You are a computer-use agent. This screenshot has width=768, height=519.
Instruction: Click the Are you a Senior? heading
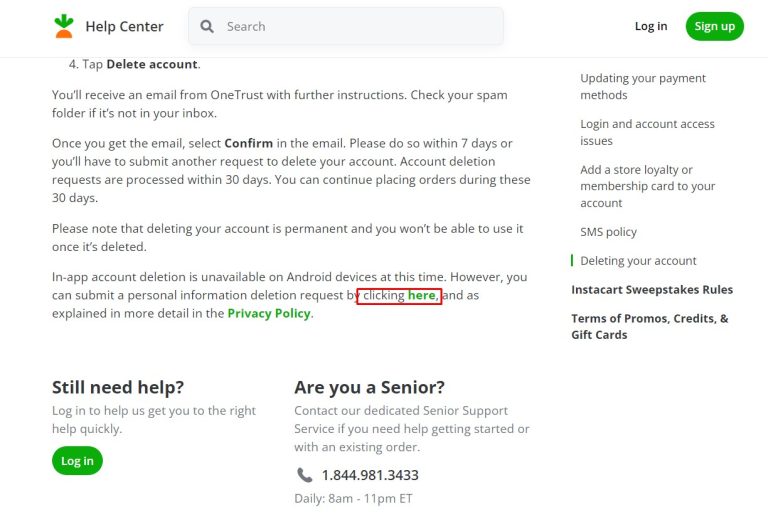(369, 387)
